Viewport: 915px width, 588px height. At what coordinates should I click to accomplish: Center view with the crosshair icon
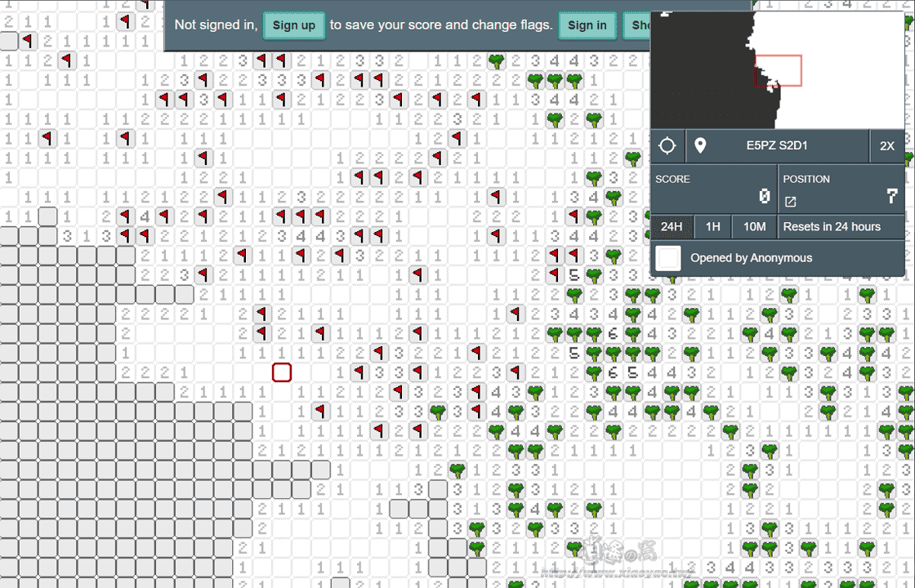tap(667, 146)
